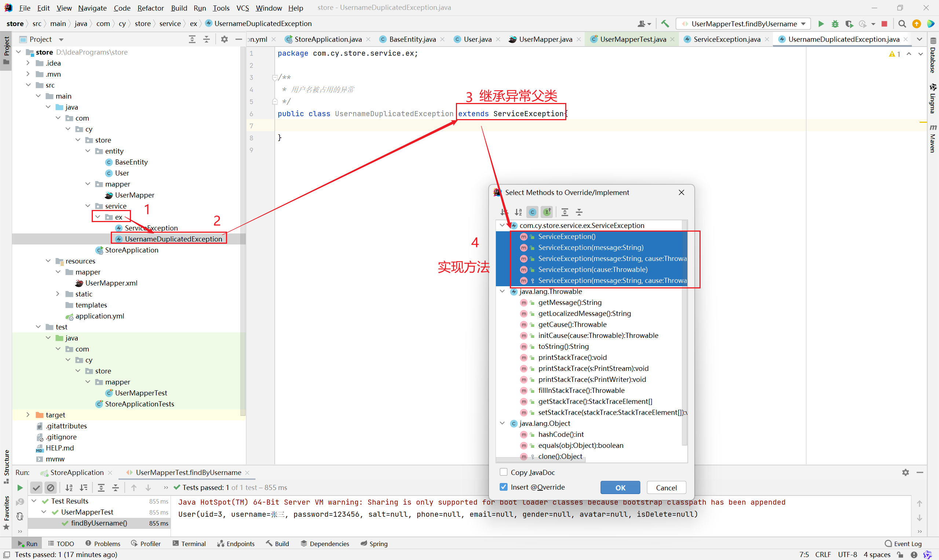Click the Debug bug icon

click(x=835, y=24)
